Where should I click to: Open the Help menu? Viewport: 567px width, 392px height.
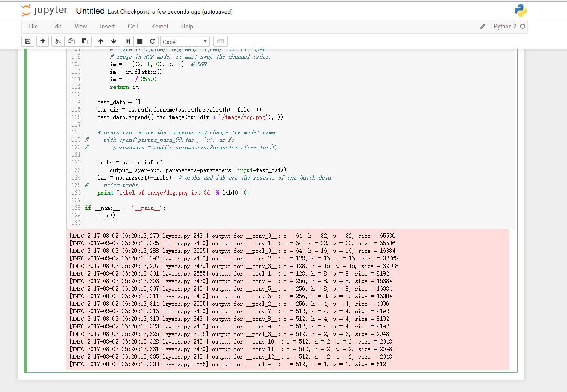pos(187,27)
